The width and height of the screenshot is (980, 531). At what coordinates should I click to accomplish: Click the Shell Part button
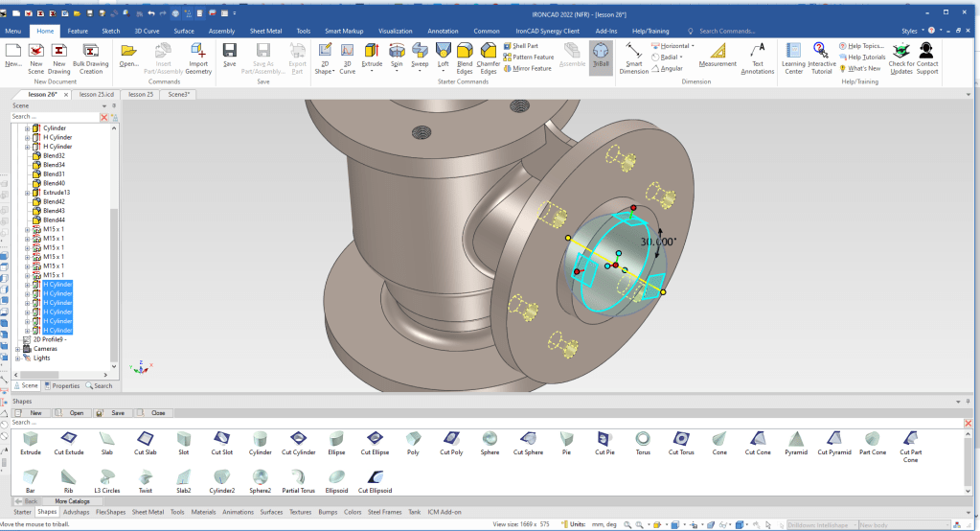[x=524, y=46]
